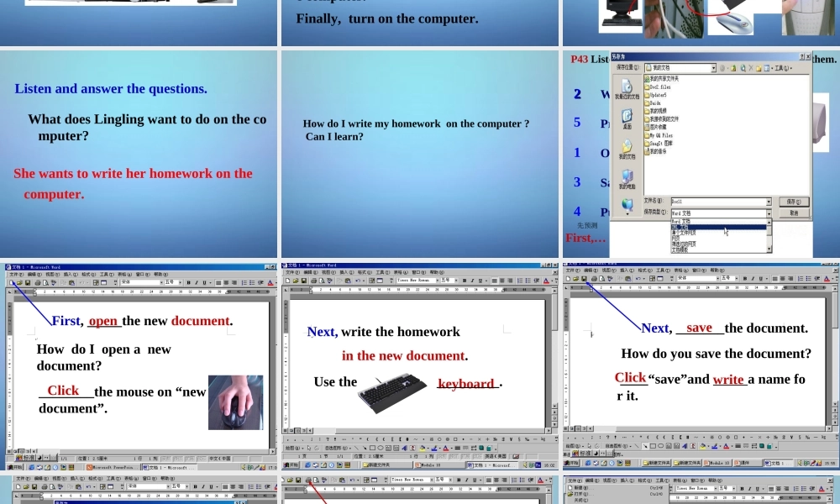The width and height of the screenshot is (840, 504).
Task: Select the 桌面 (Desktop) icon in the dialog sidebar
Action: click(x=627, y=116)
